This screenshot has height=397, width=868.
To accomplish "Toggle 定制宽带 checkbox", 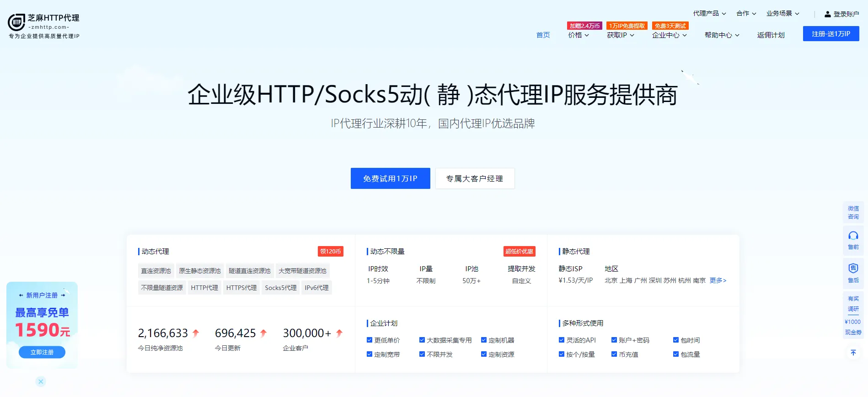I will pos(370,354).
